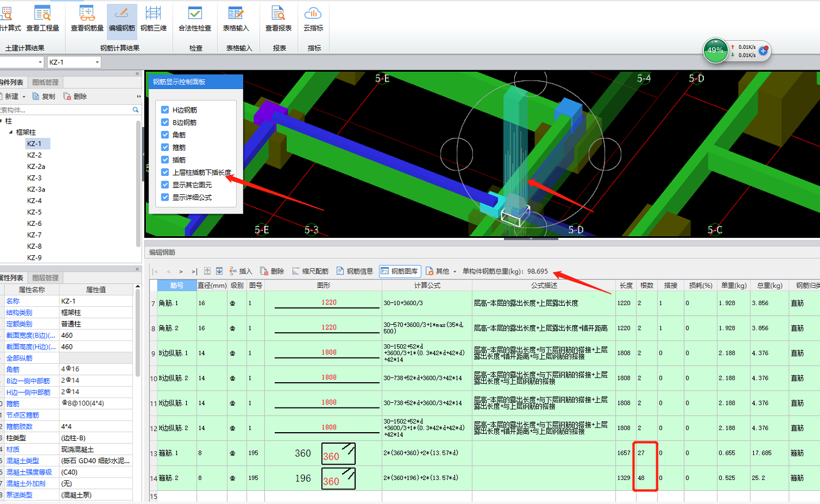Toggle 插筋 display checkbox
Screen dimensions: 820x504
[x=165, y=160]
